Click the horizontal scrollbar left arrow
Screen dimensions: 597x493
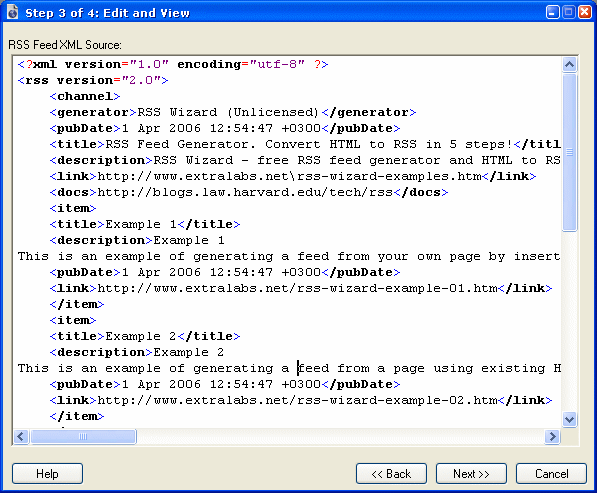(21, 436)
